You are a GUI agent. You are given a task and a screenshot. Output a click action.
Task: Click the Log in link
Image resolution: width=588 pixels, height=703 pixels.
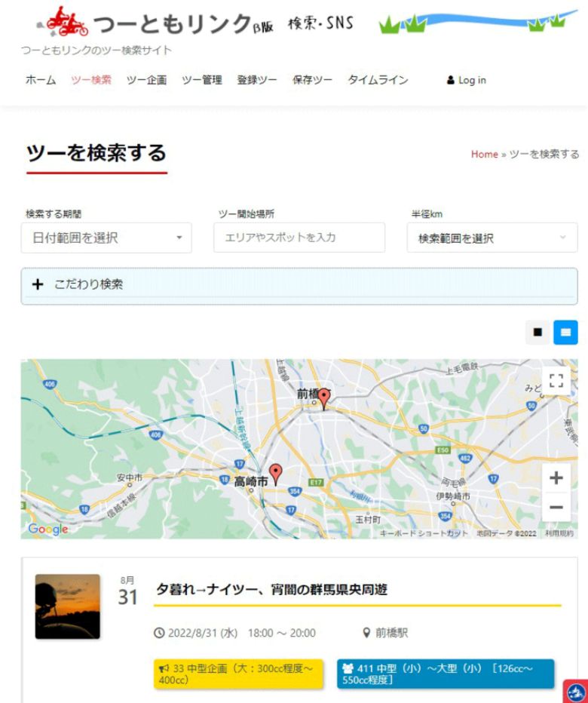point(467,80)
